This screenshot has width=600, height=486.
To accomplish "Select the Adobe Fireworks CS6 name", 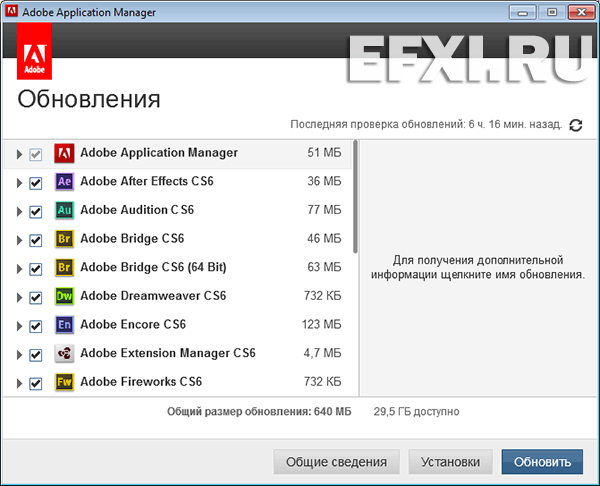I will point(141,382).
